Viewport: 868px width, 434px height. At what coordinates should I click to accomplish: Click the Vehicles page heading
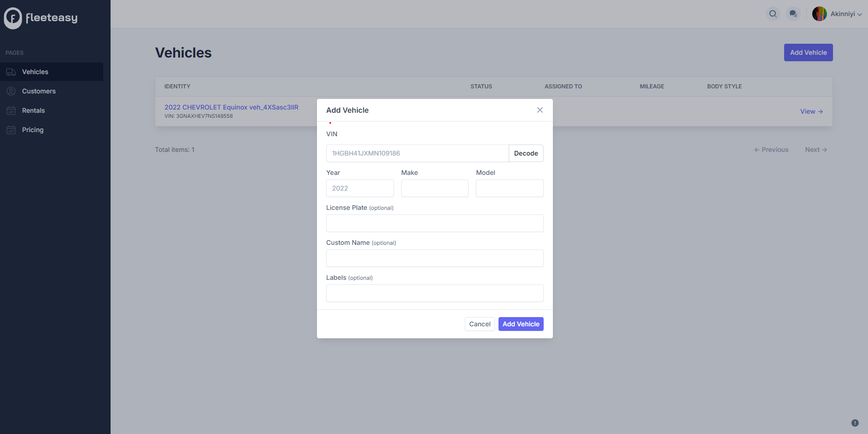click(183, 52)
